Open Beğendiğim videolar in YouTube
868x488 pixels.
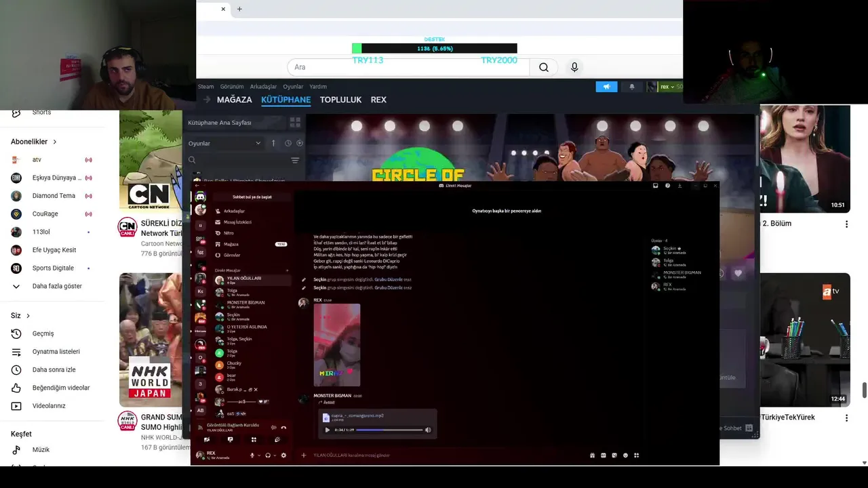pos(61,388)
